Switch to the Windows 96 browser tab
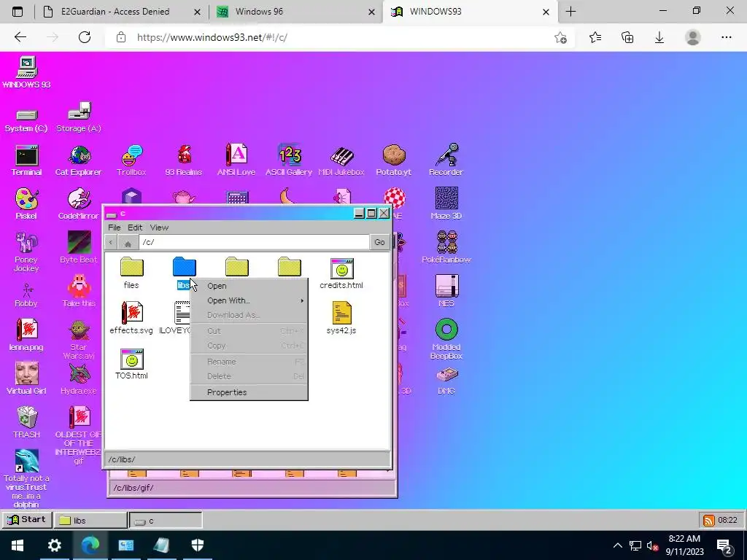Image resolution: width=747 pixels, height=560 pixels. coord(295,12)
